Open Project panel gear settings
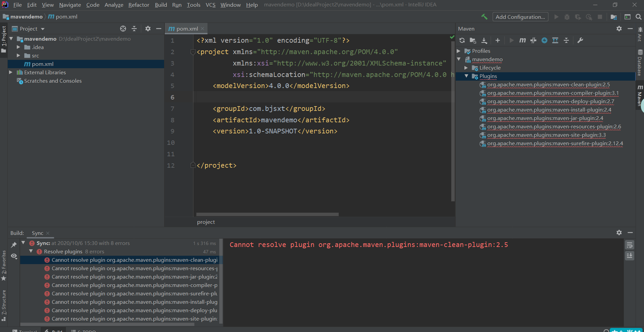Screen dimensions: 644x332 point(148,29)
